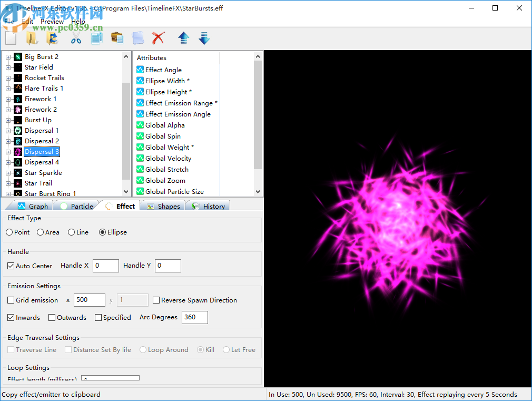Switch to the Graph tab
532x401 pixels.
tap(36, 206)
